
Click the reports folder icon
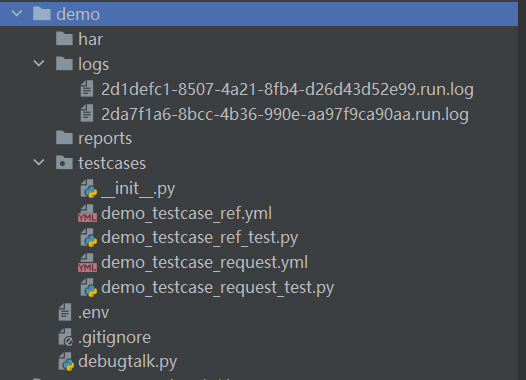point(64,138)
